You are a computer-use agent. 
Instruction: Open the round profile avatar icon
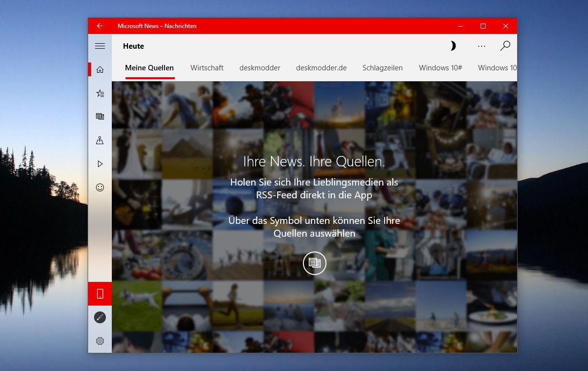tap(100, 317)
